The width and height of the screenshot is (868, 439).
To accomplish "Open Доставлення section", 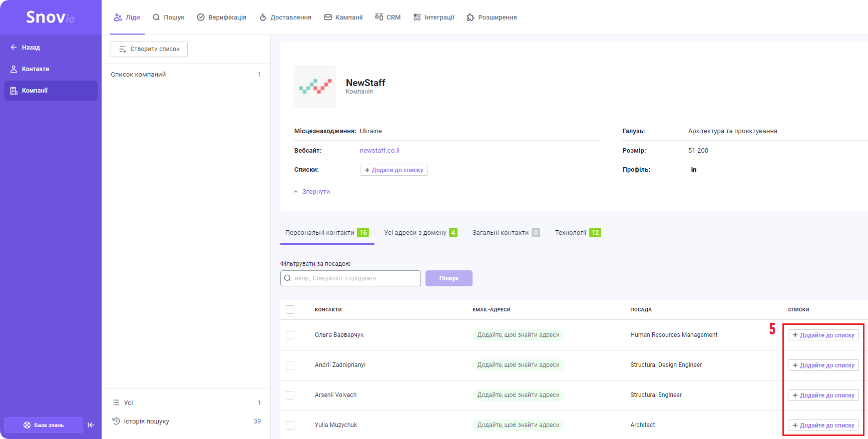I will pos(285,17).
